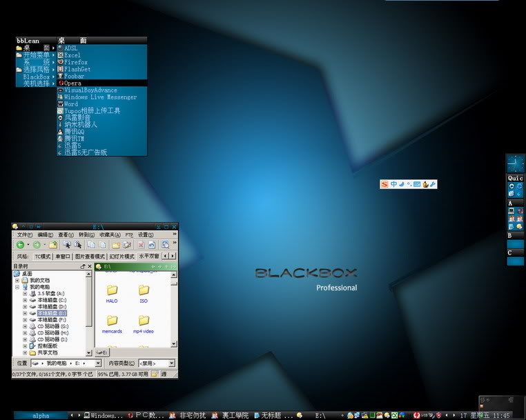Select 控制面板 in directory tree

[x=48, y=346]
